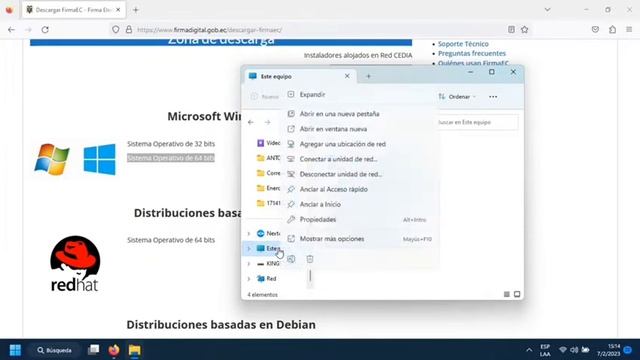This screenshot has height=360, width=640.
Task: Click the delete trash icon in context menu
Action: pyautogui.click(x=310, y=259)
